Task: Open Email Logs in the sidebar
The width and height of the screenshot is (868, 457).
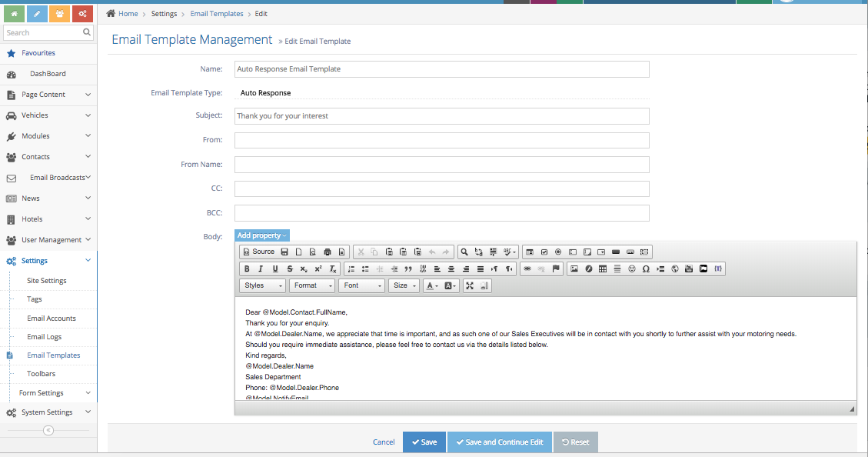Action: click(x=44, y=337)
